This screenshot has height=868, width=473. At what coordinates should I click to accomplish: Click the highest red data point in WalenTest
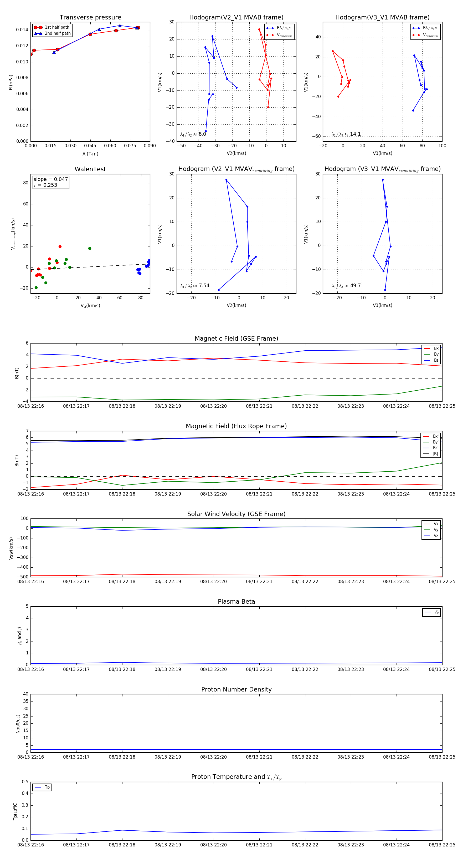(x=60, y=247)
